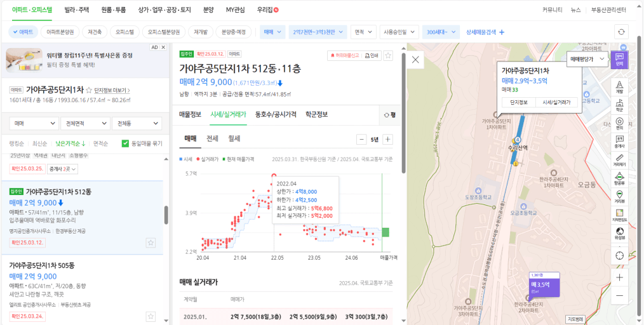Open the 2억7천만~3억3천만 price dropdown
The height and width of the screenshot is (325, 644).
[x=318, y=32]
